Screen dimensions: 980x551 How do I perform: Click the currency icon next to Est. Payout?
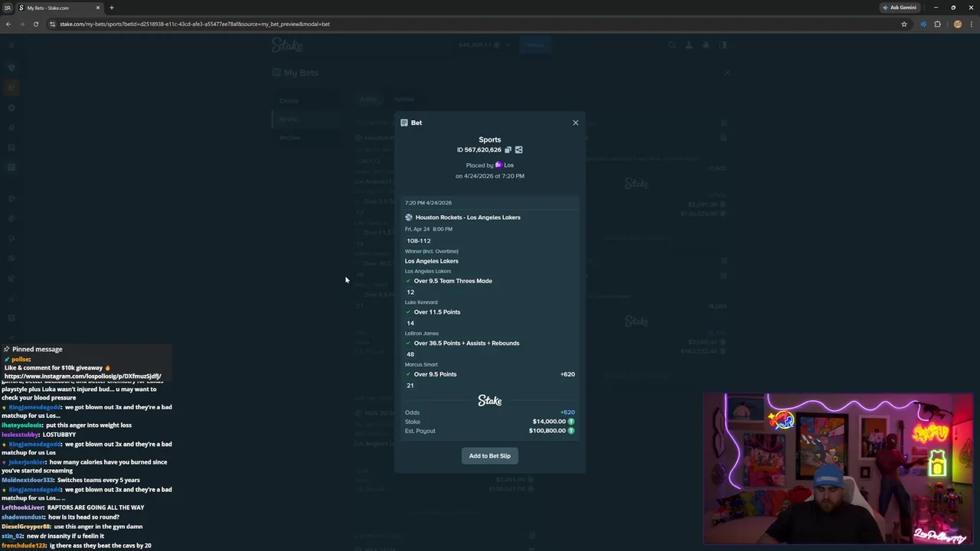(571, 431)
